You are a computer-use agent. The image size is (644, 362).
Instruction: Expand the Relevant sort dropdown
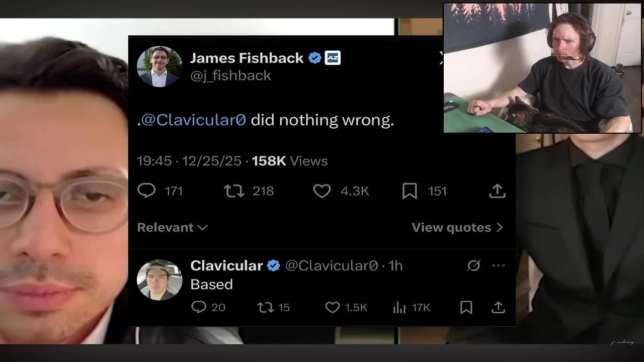173,227
